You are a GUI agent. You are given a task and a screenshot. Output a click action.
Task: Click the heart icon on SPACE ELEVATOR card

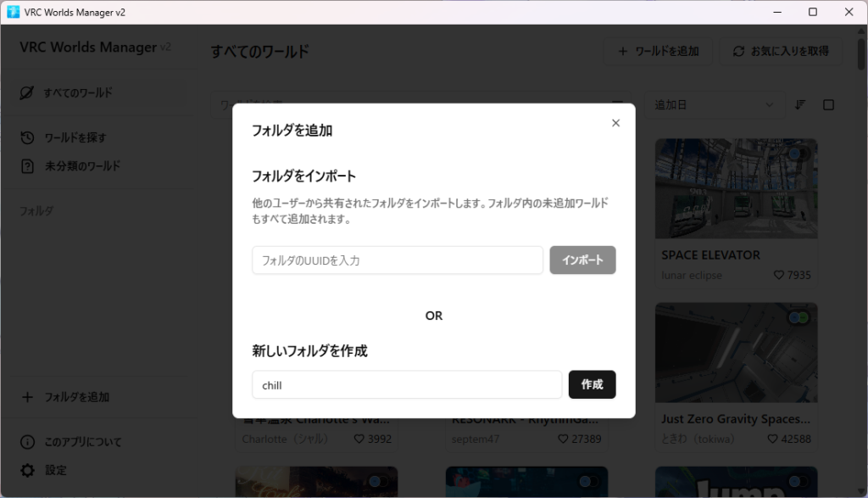(779, 275)
